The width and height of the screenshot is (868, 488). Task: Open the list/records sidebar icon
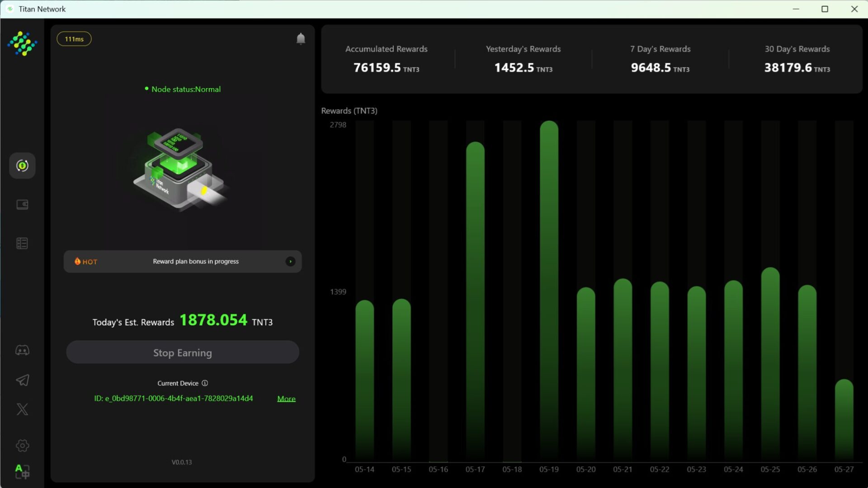click(22, 244)
